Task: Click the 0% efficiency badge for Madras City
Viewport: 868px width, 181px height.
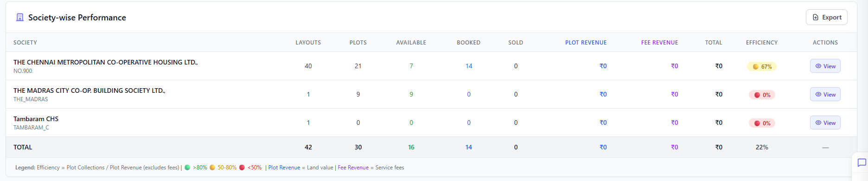Action: tap(762, 95)
